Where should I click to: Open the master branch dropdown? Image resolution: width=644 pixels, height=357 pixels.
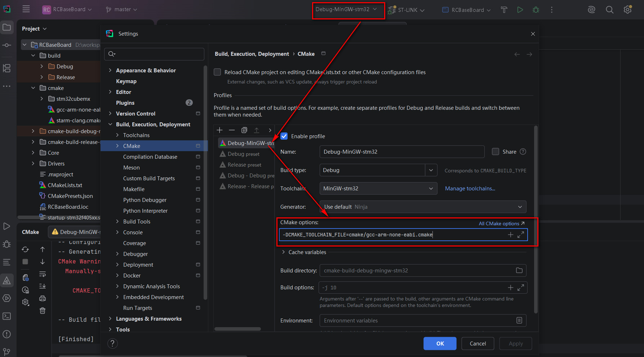pos(121,9)
